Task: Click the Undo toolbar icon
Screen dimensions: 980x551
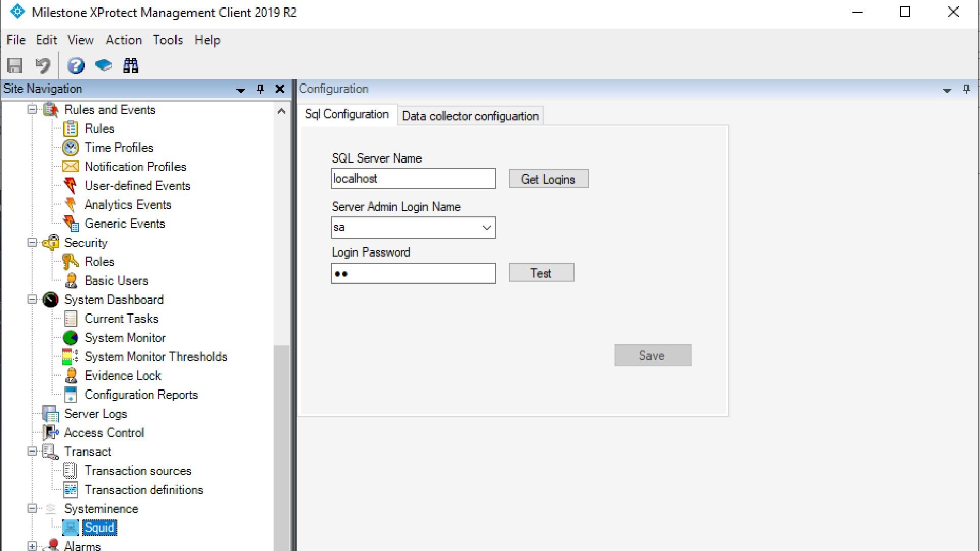Action: (43, 66)
